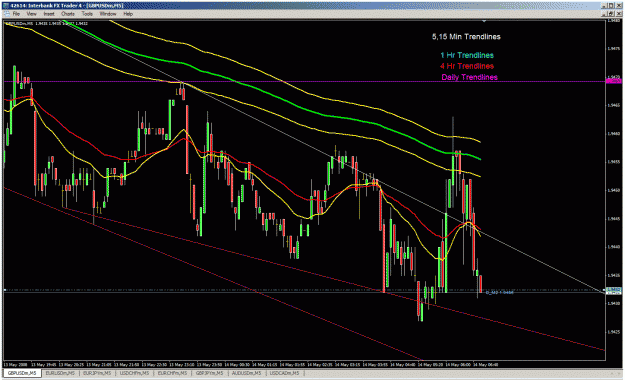Open the View menu

[x=31, y=14]
